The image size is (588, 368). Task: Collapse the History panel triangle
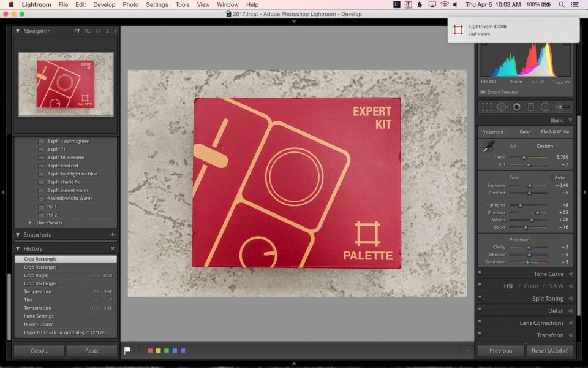tap(18, 248)
